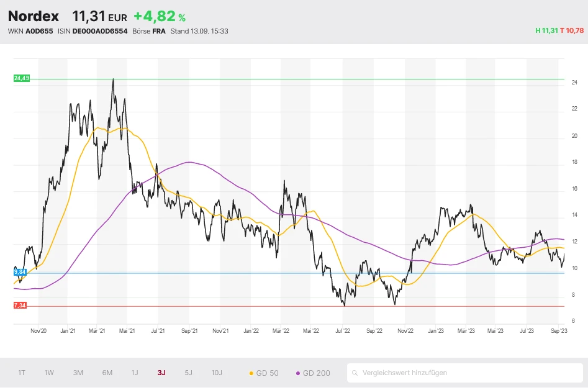Image resolution: width=588 pixels, height=390 pixels.
Task: Switch to the 6M chart view
Action: pos(107,373)
